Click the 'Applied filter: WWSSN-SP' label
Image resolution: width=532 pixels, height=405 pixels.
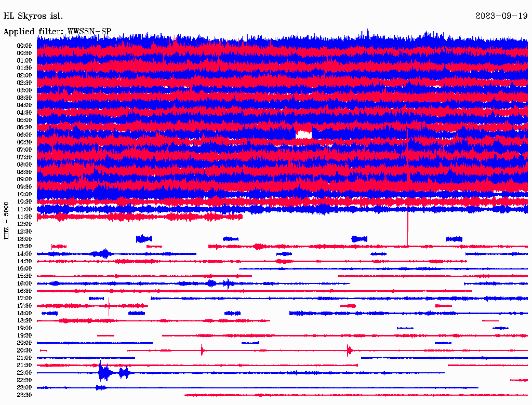click(57, 32)
